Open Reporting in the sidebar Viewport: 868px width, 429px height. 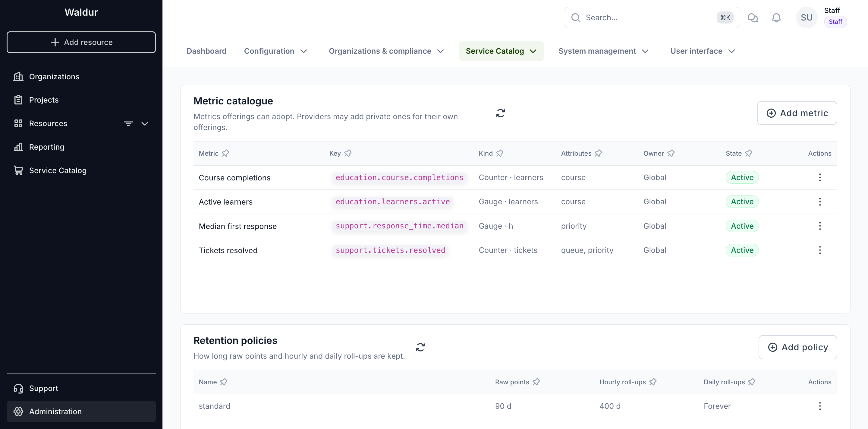[81, 147]
